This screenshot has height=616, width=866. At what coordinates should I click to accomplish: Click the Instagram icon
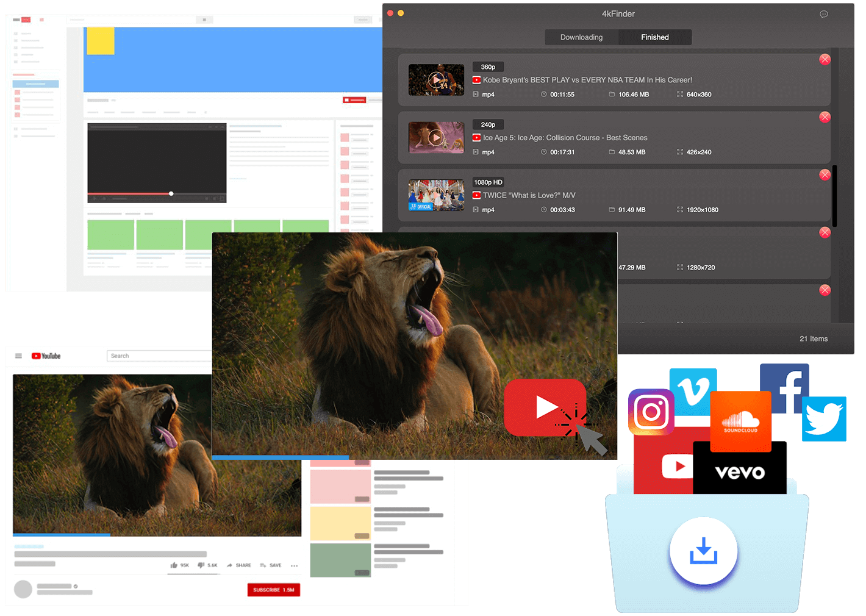651,412
